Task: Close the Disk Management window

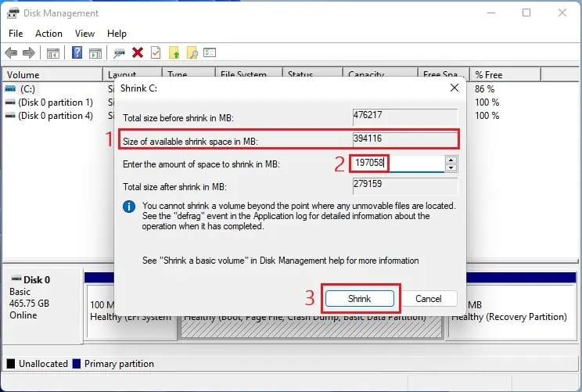Action: click(562, 13)
